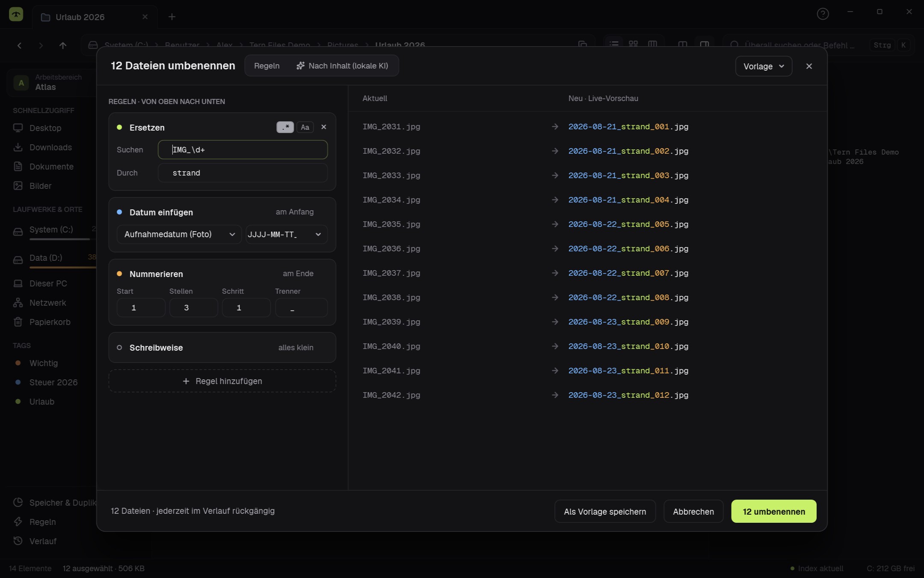Open Downloads in the sidebar

51,147
